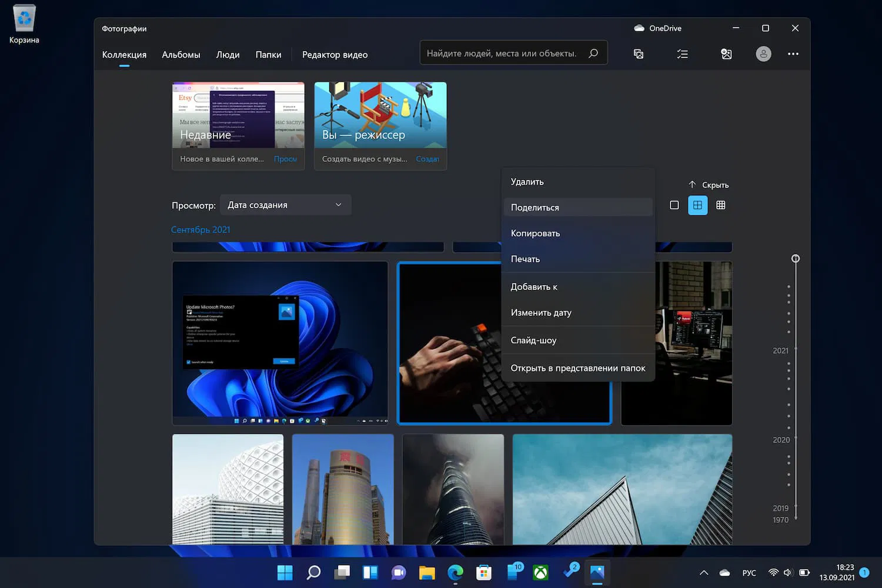This screenshot has width=882, height=588.
Task: Click the Photos app icon in taskbar
Action: tap(597, 572)
